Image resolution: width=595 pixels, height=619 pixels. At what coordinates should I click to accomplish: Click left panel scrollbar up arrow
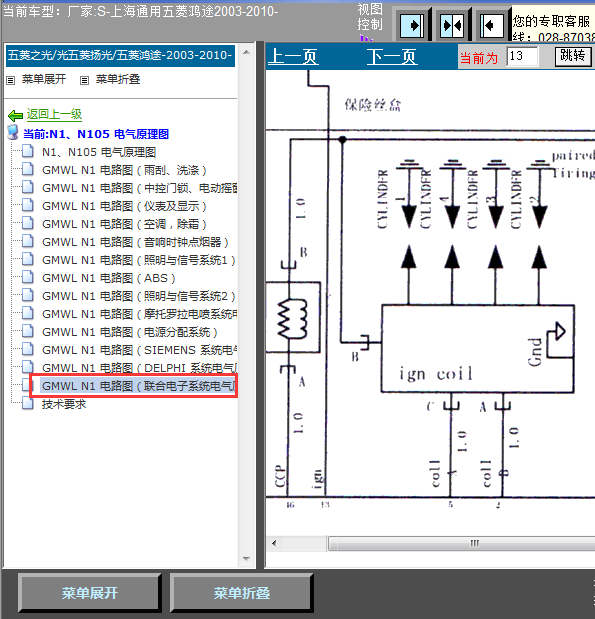246,53
